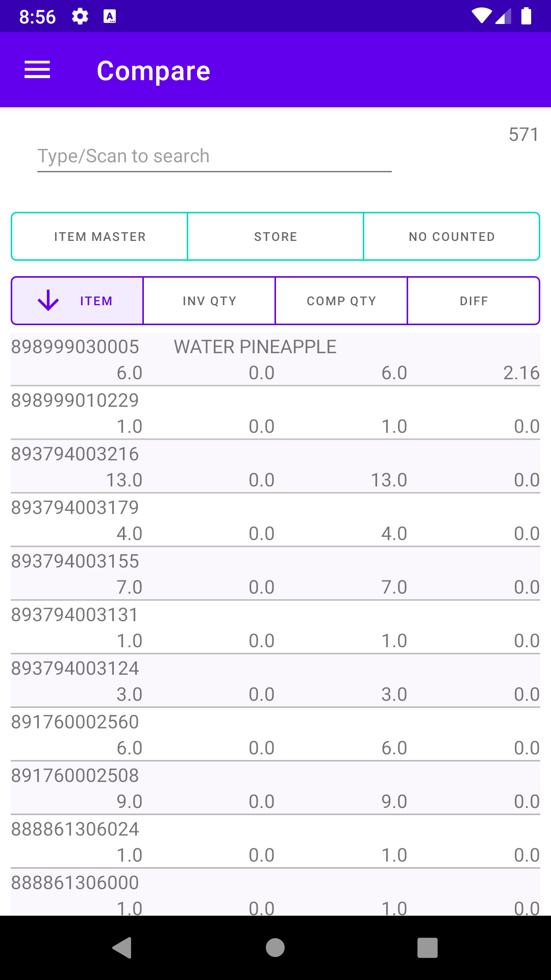Tap the 571 item count label
551x980 pixels.
[523, 135]
